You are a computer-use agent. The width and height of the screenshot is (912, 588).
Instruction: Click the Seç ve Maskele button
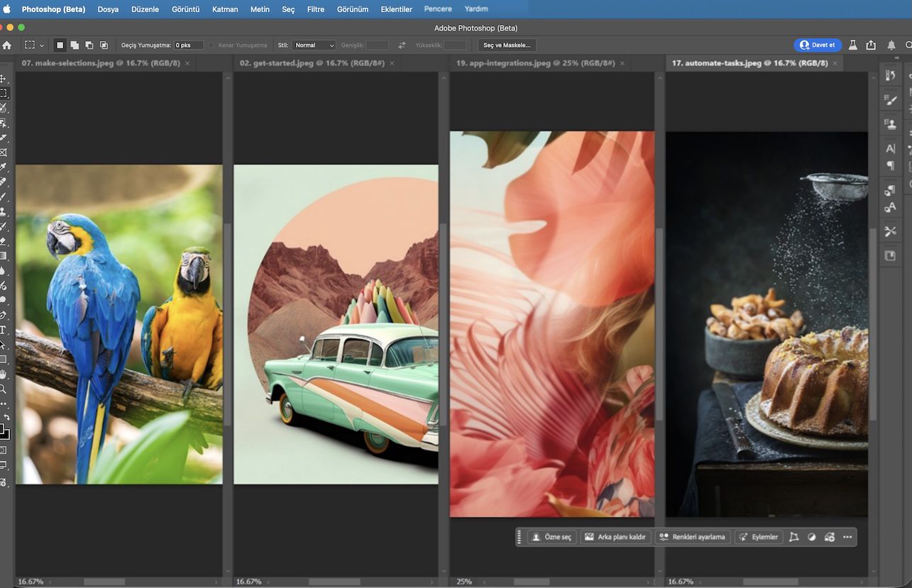click(x=505, y=45)
